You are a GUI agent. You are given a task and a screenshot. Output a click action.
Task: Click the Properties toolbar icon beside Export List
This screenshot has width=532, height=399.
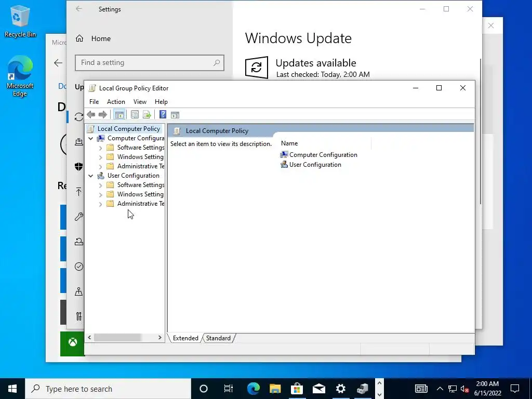tap(135, 115)
